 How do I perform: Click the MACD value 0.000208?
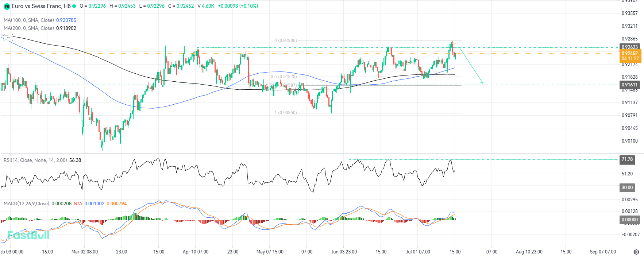point(62,203)
